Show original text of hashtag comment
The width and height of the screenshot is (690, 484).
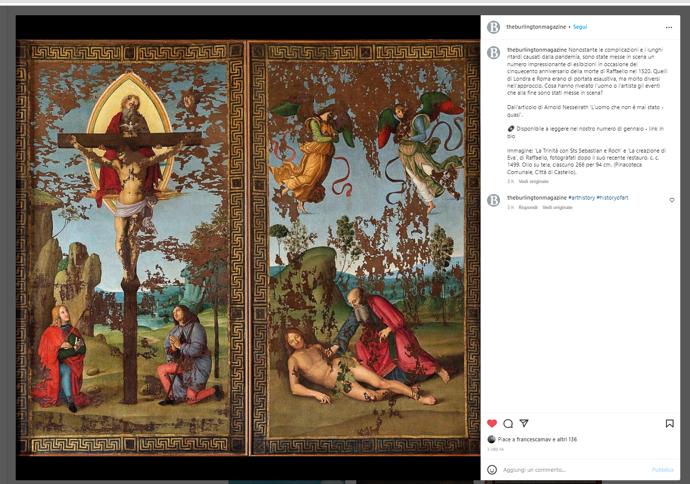pyautogui.click(x=557, y=207)
